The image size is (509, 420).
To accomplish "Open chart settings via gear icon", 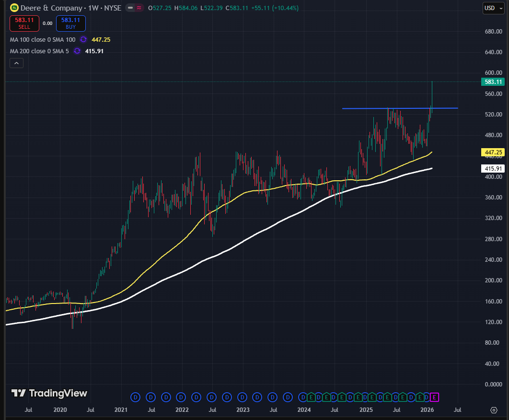I will (x=494, y=410).
